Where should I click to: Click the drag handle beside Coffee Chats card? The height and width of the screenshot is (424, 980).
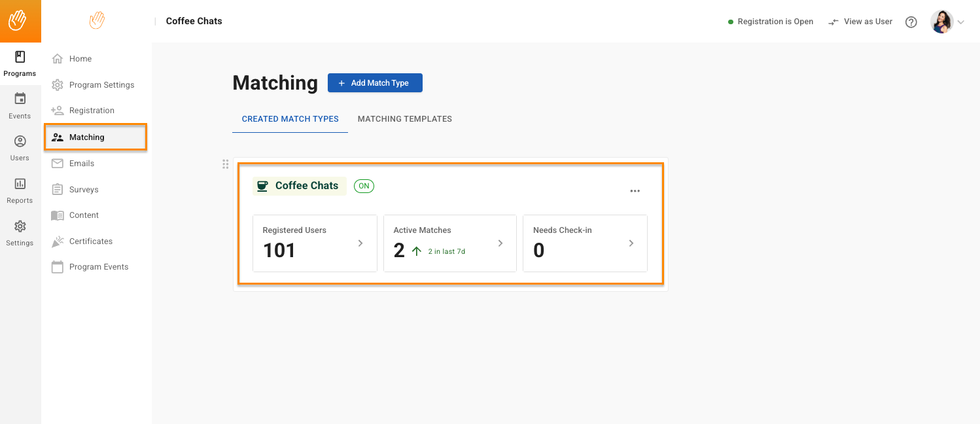tap(225, 164)
